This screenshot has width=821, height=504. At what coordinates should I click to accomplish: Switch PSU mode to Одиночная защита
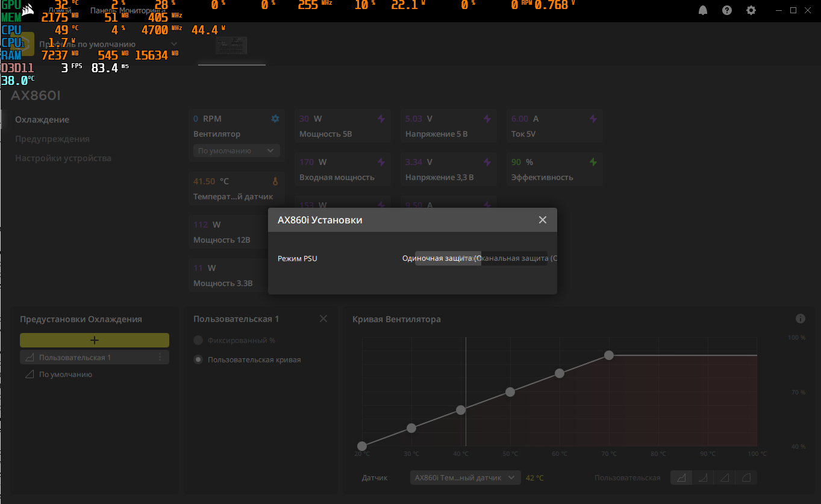pyautogui.click(x=448, y=258)
